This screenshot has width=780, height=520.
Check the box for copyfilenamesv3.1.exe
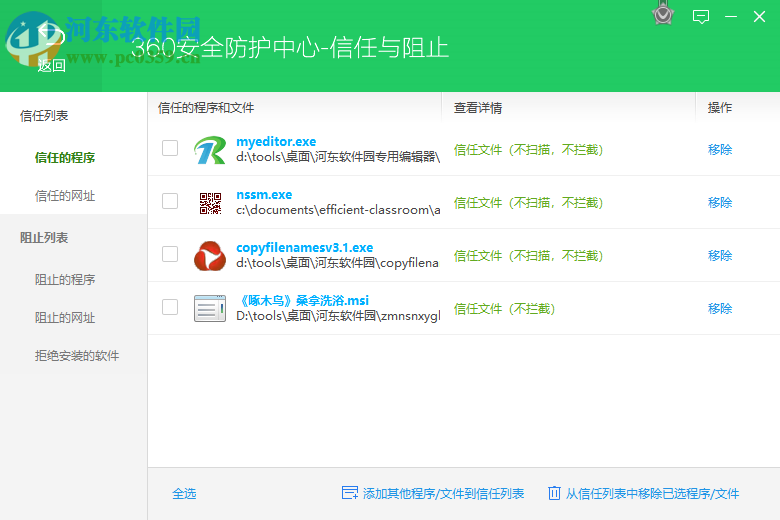tap(170, 254)
